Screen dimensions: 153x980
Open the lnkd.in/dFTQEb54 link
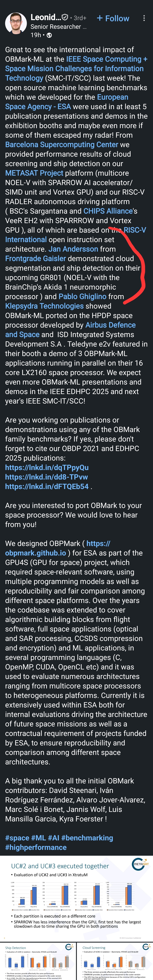[47, 487]
